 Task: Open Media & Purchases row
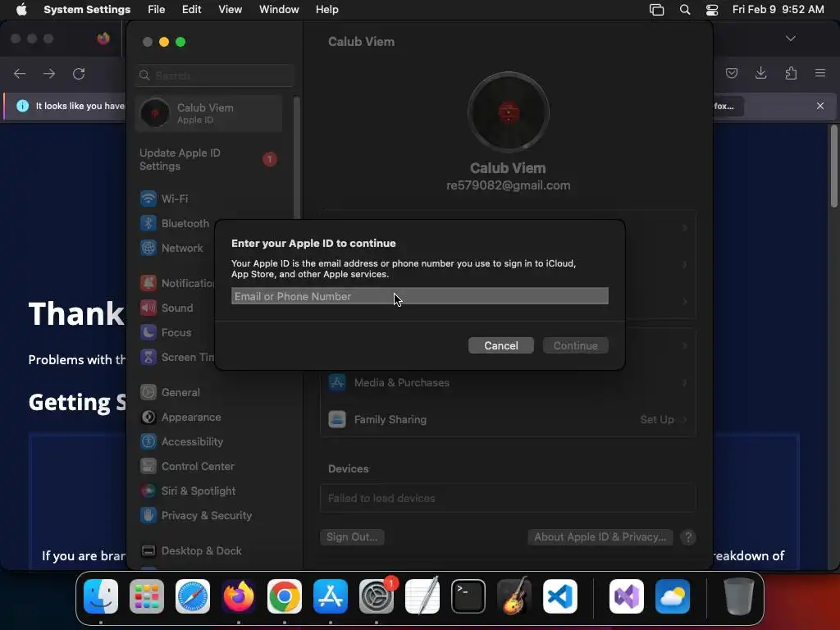(508, 382)
